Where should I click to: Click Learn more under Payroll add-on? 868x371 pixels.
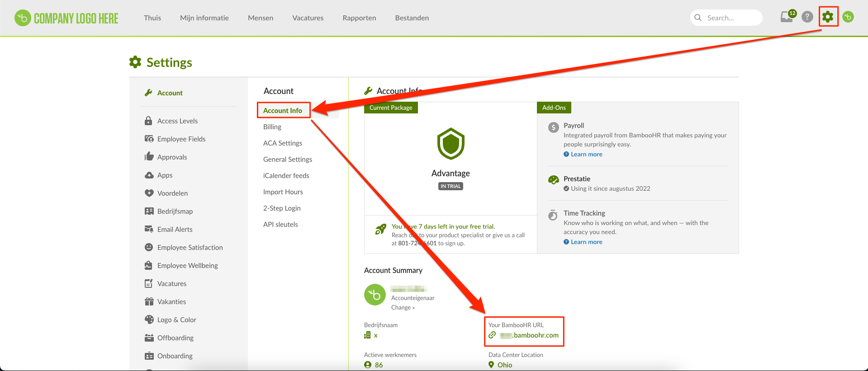[586, 155]
